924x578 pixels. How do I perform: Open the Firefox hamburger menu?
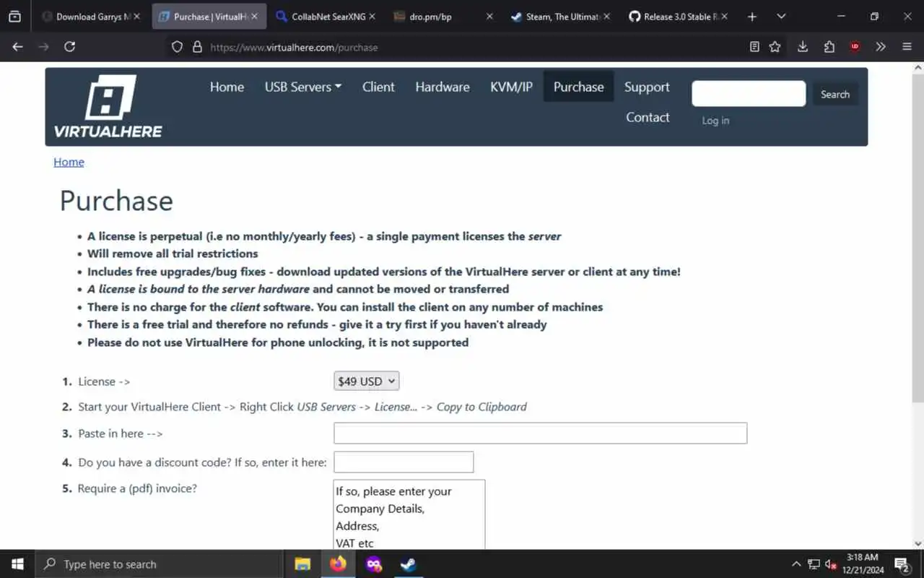pyautogui.click(x=907, y=47)
